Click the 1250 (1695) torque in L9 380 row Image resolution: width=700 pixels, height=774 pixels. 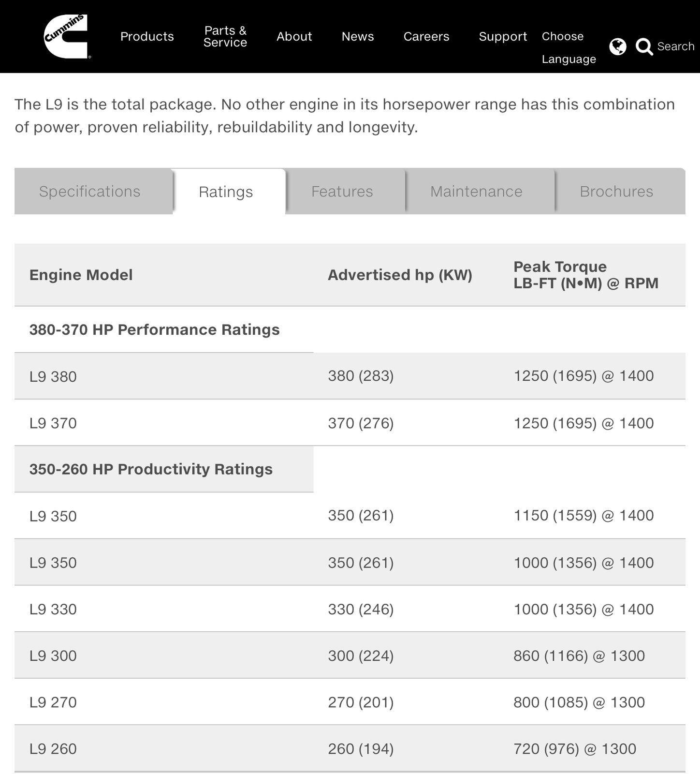click(x=583, y=376)
